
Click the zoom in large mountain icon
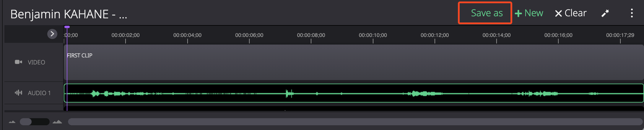coord(57,122)
